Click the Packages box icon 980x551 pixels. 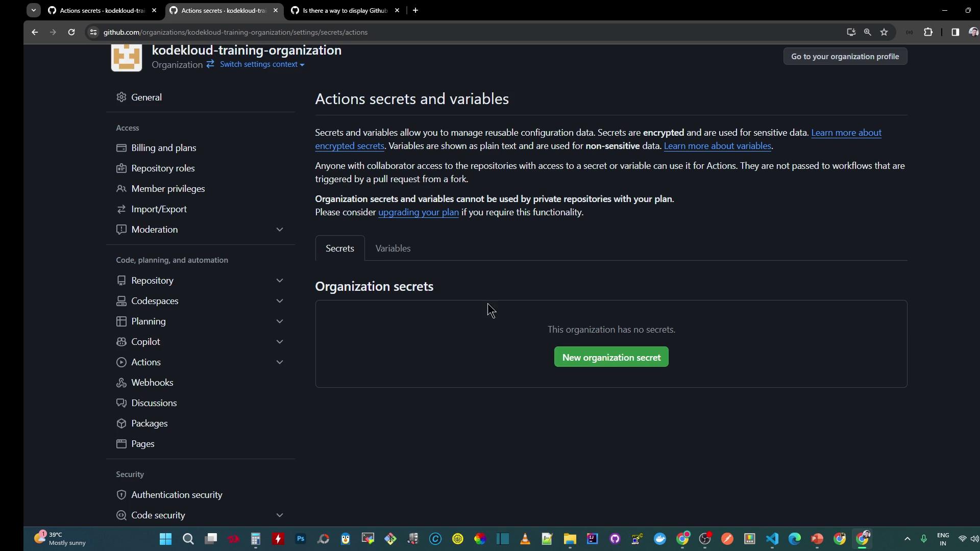pos(121,423)
